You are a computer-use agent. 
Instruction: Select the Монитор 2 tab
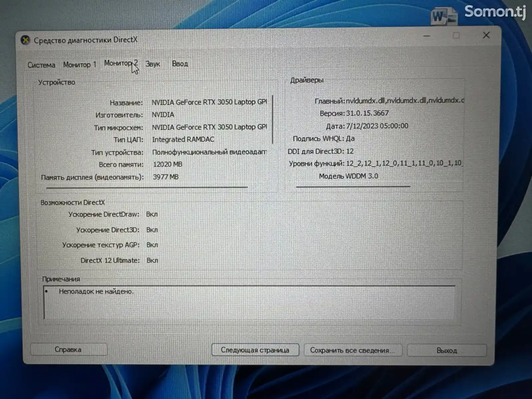[x=121, y=63]
